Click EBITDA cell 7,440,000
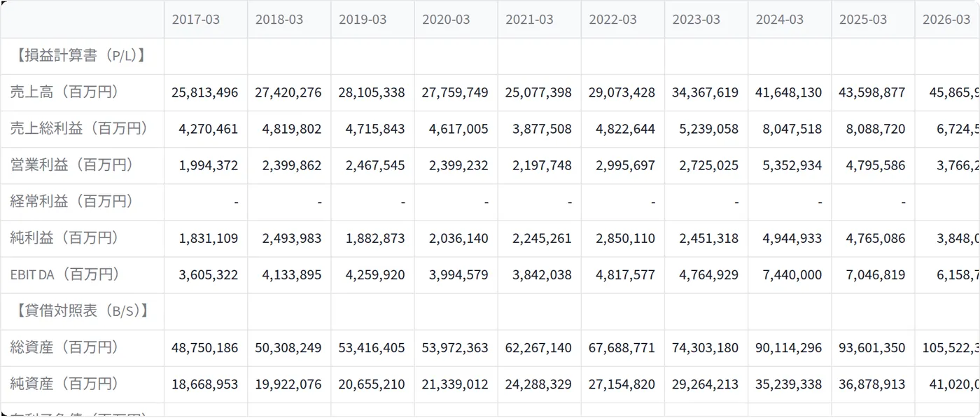The height and width of the screenshot is (418, 980). [x=790, y=274]
